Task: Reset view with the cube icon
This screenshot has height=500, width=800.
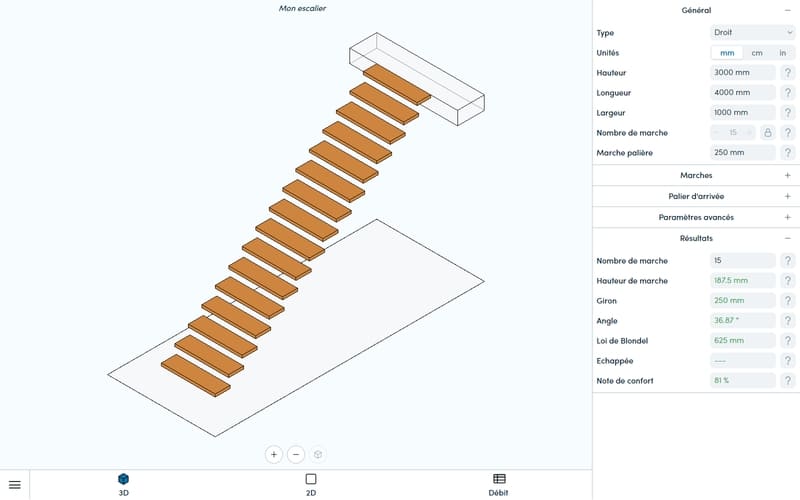Action: (318, 454)
